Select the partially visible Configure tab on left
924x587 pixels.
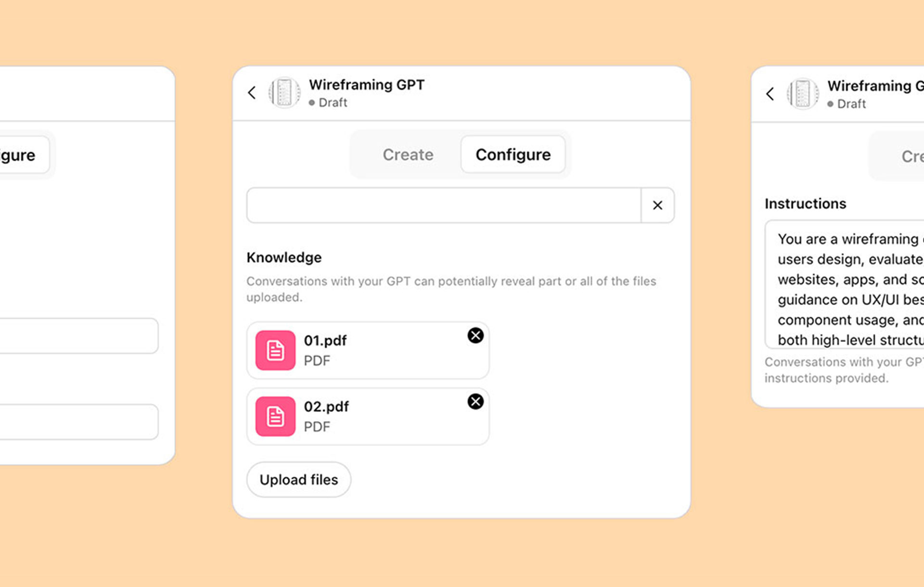click(22, 155)
